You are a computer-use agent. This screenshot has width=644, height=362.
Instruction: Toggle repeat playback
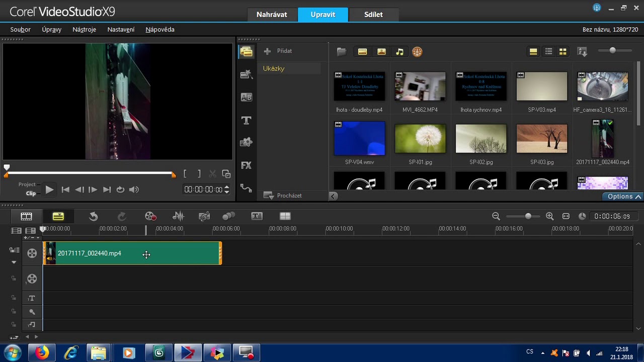[x=120, y=190]
